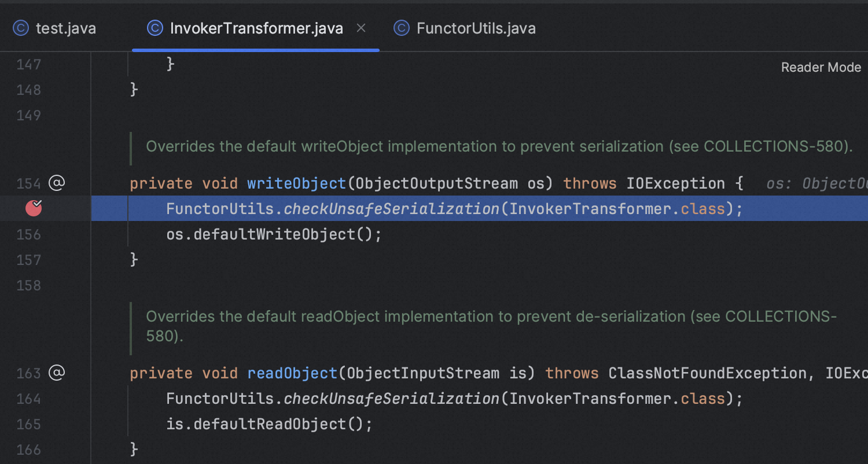Click line number 147 in gutter
This screenshot has width=868, height=464.
point(28,64)
